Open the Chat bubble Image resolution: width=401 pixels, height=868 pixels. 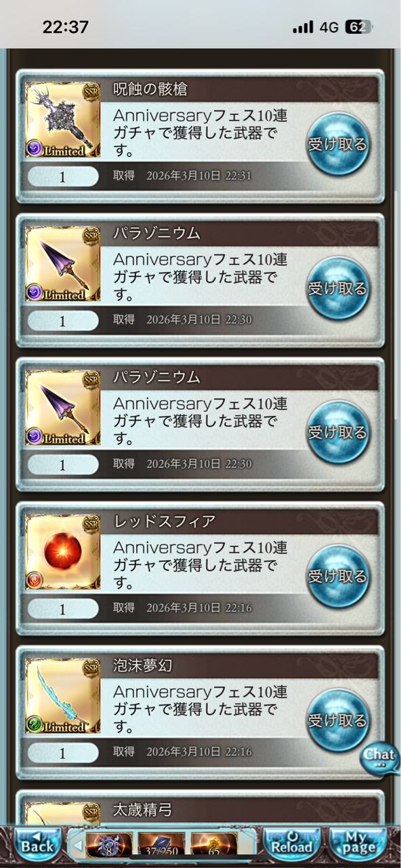pyautogui.click(x=379, y=757)
